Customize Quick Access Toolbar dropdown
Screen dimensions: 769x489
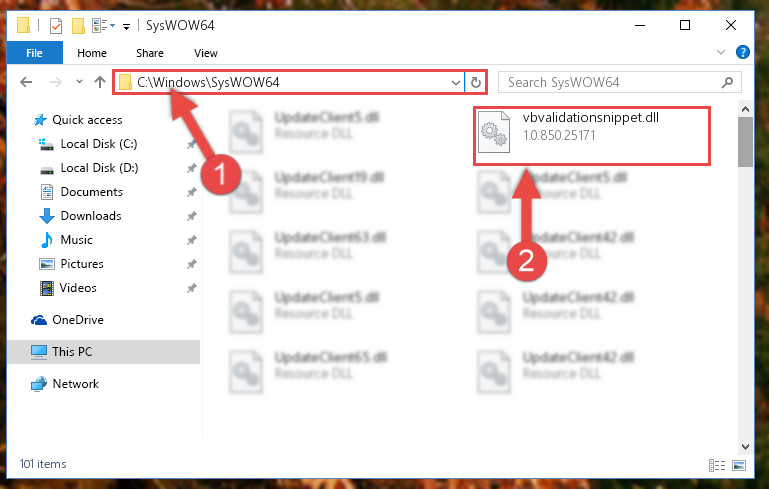[x=127, y=26]
